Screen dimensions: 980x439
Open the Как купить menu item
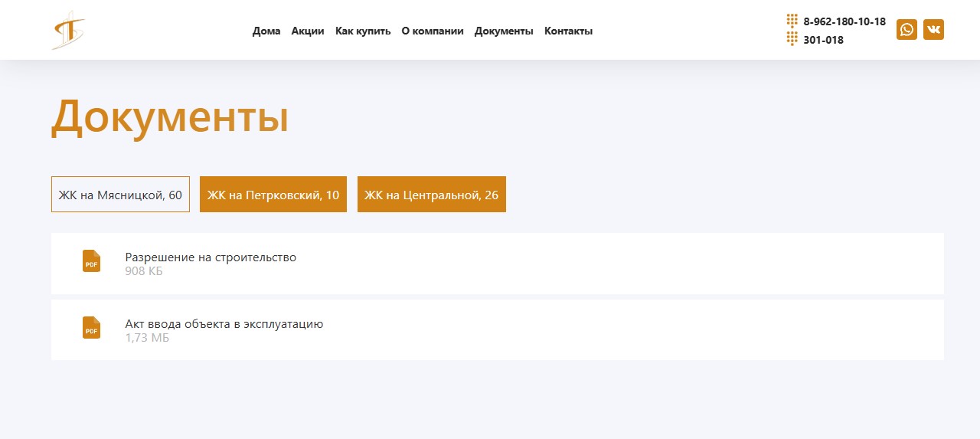363,31
